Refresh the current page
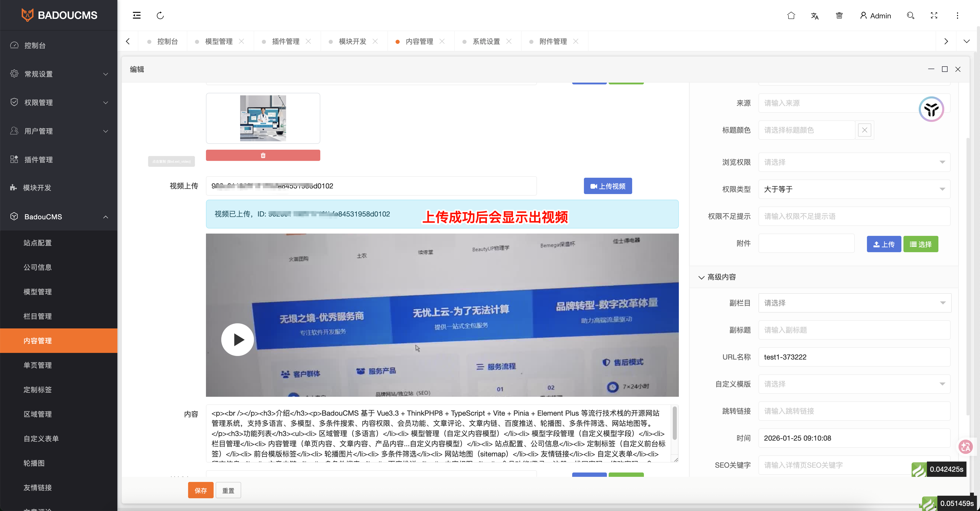Image resolution: width=980 pixels, height=511 pixels. click(160, 15)
